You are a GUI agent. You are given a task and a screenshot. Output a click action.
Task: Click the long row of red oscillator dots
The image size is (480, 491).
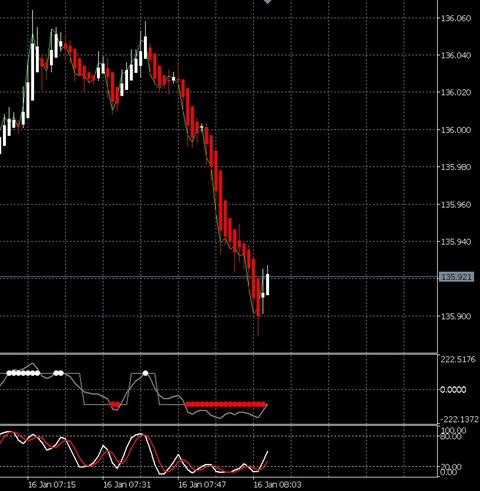(226, 404)
